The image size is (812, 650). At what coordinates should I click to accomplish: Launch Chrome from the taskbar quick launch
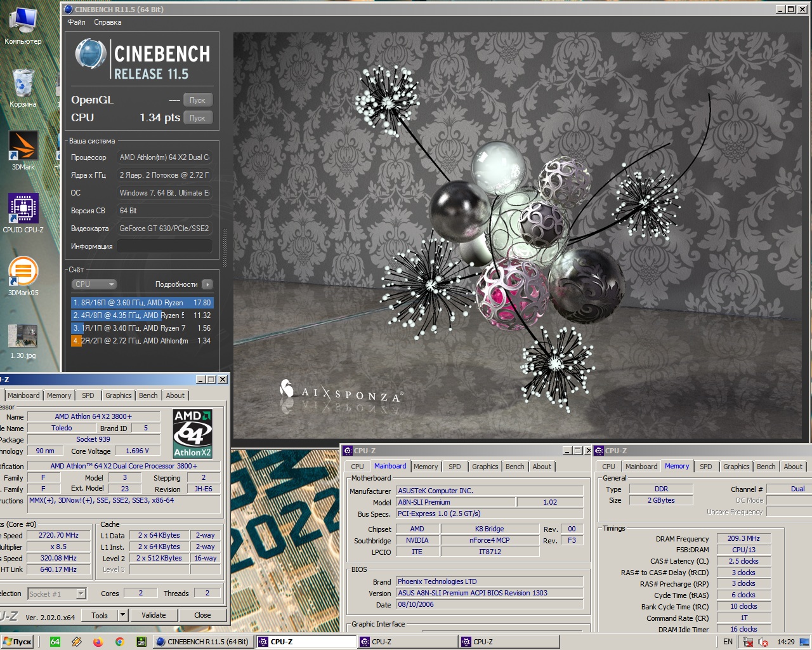click(x=119, y=642)
